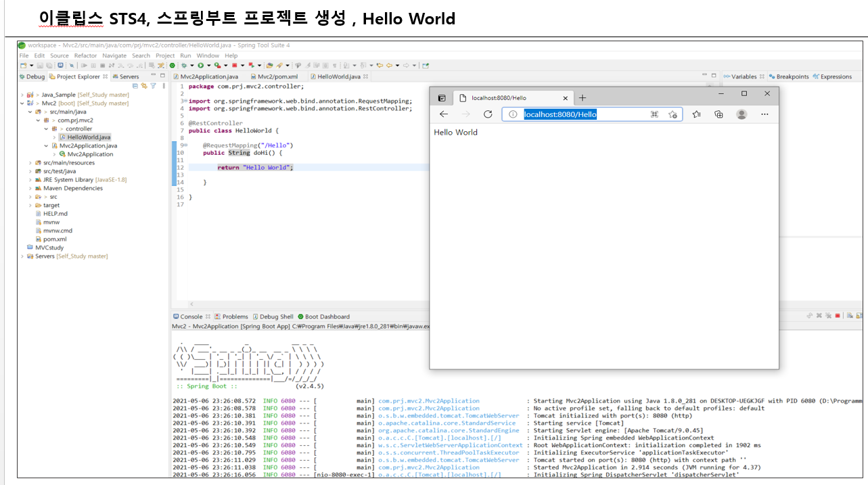Click browser Refresh button
Image resolution: width=868 pixels, height=485 pixels.
[x=487, y=114]
